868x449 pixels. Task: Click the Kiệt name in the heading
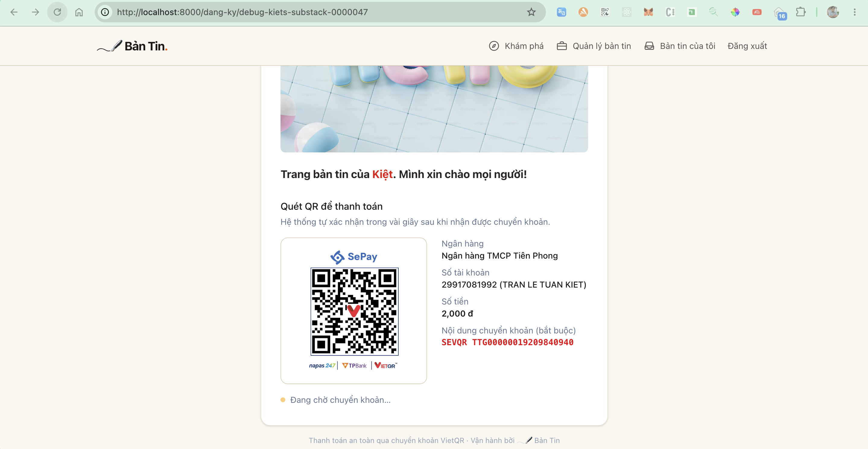click(382, 174)
